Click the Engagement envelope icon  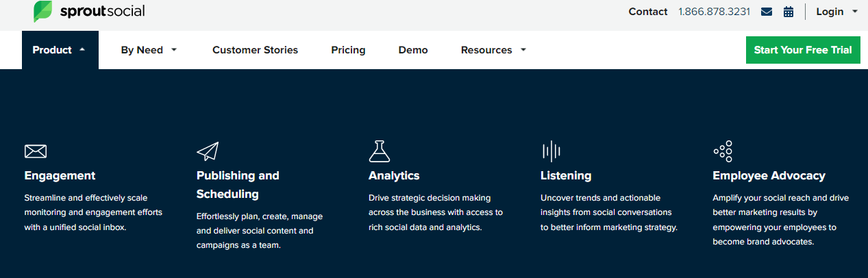(36, 151)
